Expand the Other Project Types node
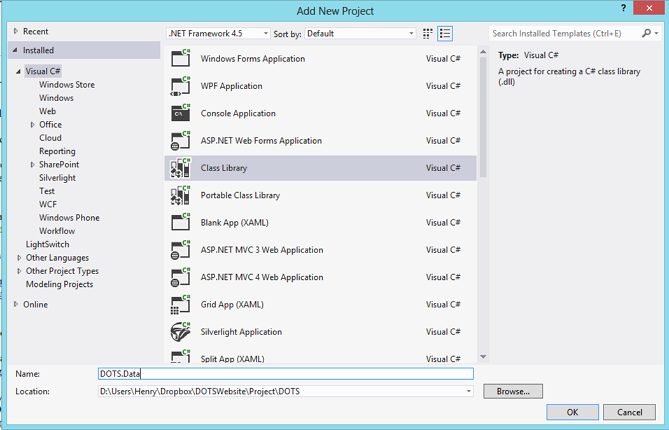Viewport: 669px width, 430px height. 19,271
